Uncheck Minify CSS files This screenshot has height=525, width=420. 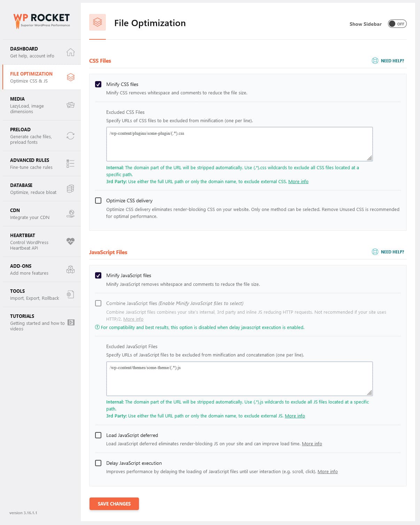click(98, 84)
